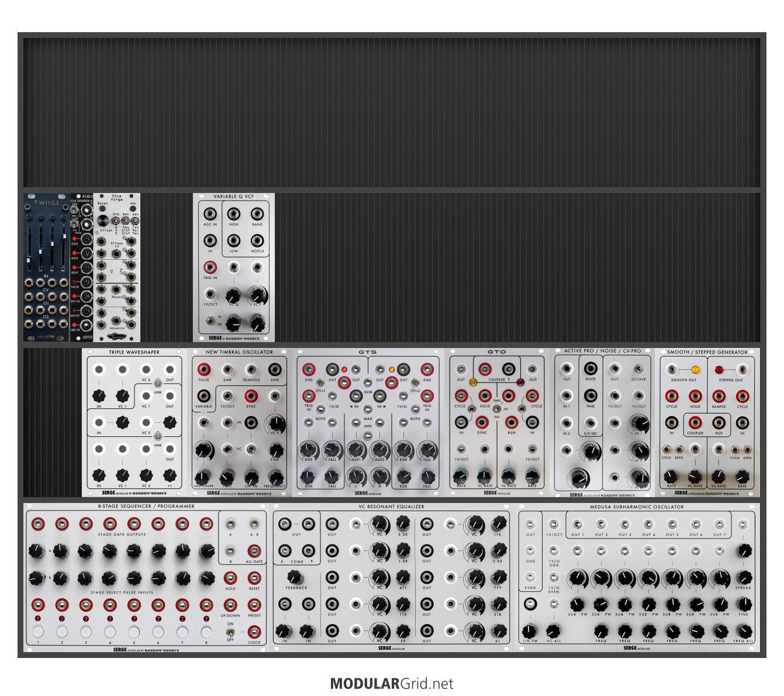Click the TRIPLE WAVESHAPER title text

134,352
